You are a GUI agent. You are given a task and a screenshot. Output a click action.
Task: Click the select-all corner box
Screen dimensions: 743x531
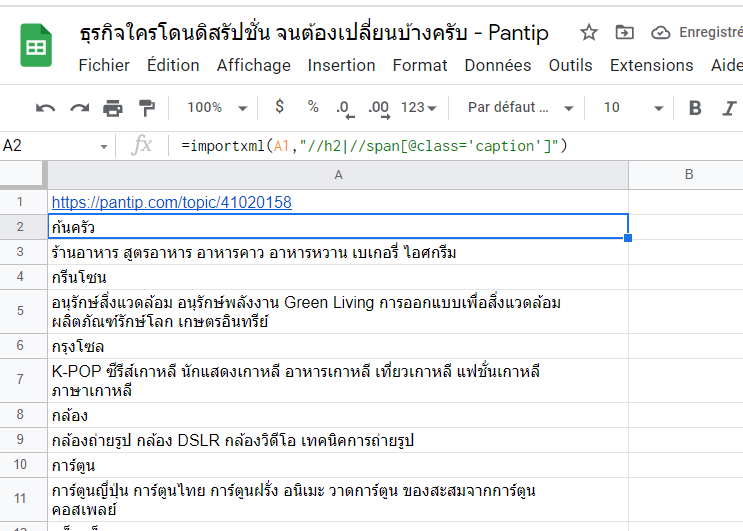click(x=23, y=175)
